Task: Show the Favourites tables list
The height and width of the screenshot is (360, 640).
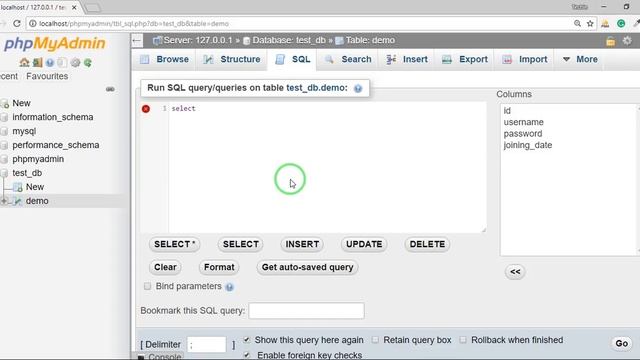Action: click(x=47, y=76)
